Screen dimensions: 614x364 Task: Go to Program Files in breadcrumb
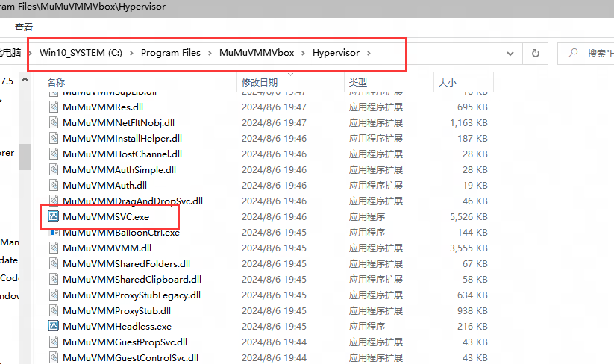[171, 53]
